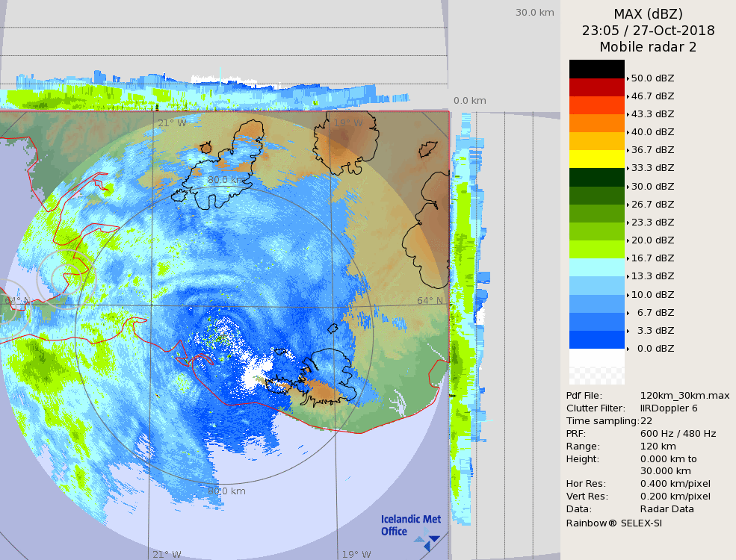Select the yellow legend color swatch

[x=596, y=158]
